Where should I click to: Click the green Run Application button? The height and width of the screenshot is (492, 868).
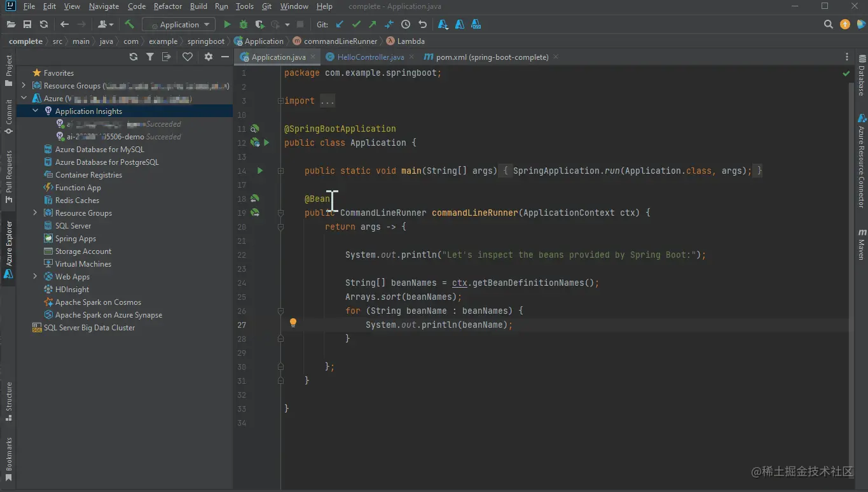(227, 24)
